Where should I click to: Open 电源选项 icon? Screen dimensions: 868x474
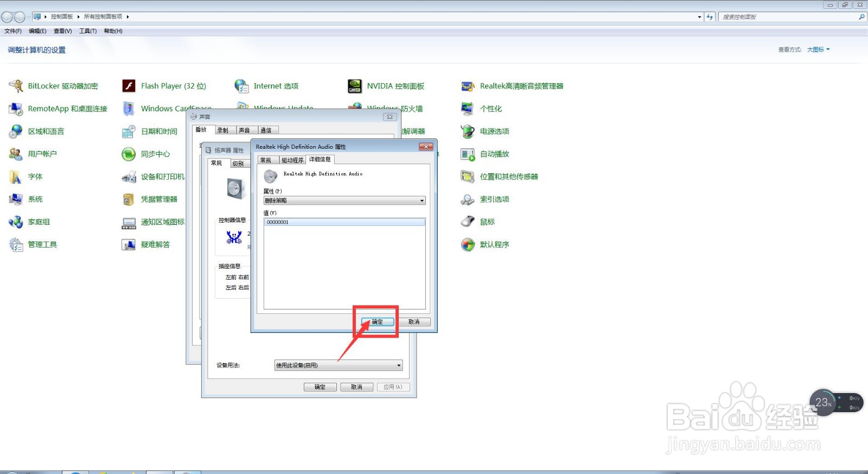pyautogui.click(x=468, y=131)
